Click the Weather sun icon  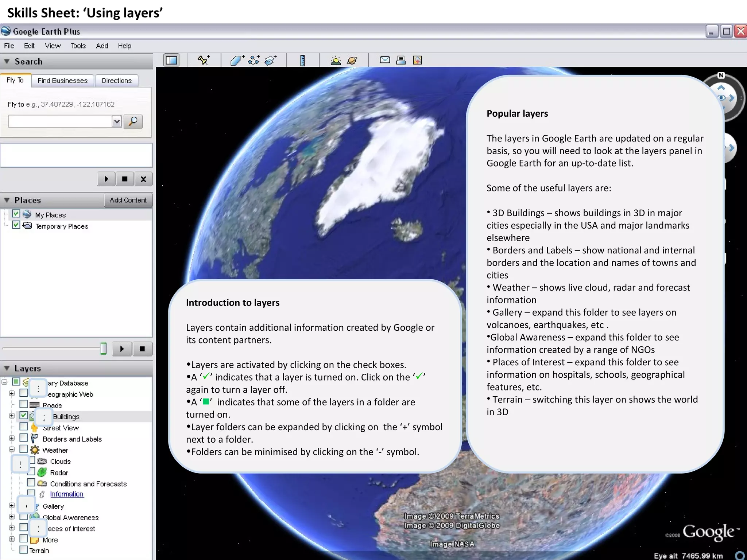[x=35, y=450]
